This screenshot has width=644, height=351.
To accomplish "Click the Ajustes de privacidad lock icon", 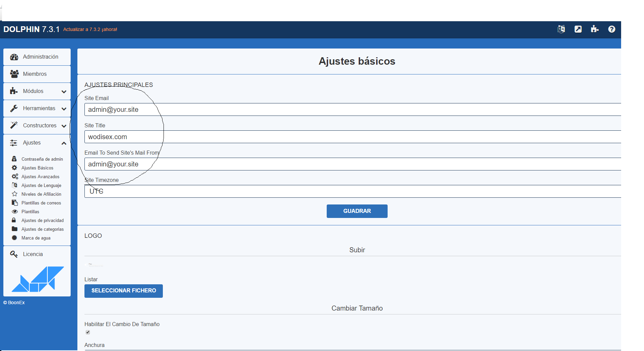I will click(14, 220).
